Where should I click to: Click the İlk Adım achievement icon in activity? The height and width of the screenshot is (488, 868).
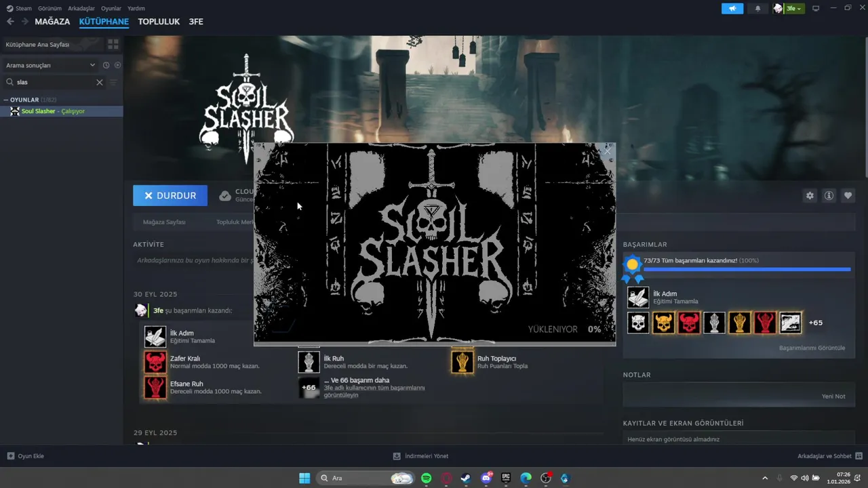point(155,337)
